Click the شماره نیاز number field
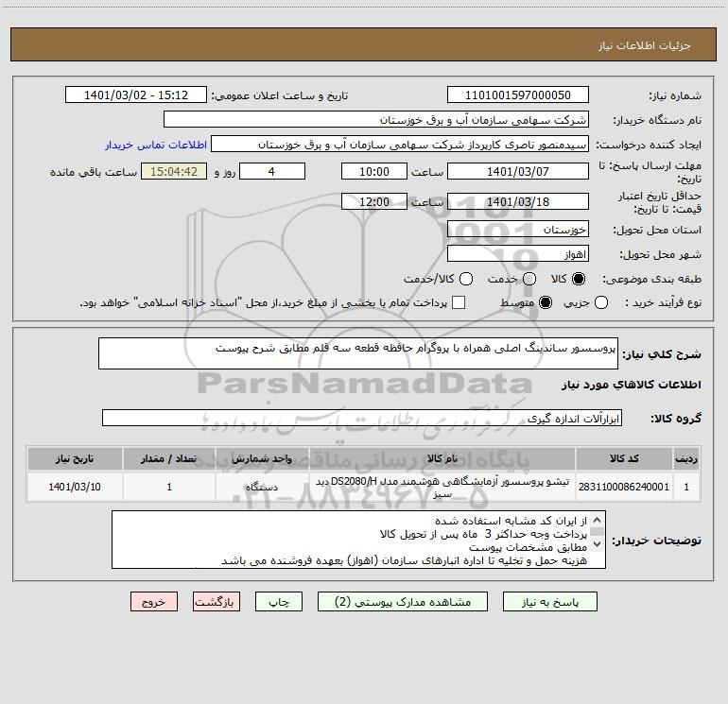The width and height of the screenshot is (728, 704). (x=518, y=95)
